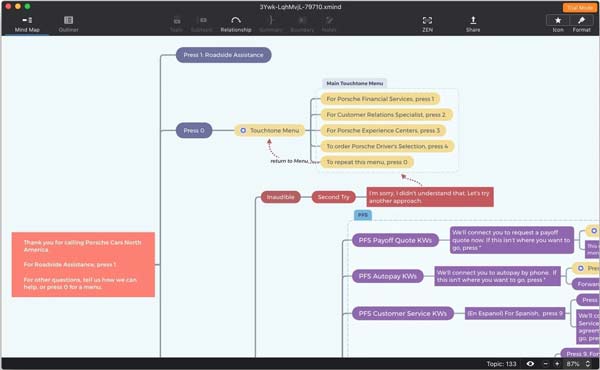The height and width of the screenshot is (370, 600).
Task: Zoom out with the minus button
Action: (546, 363)
